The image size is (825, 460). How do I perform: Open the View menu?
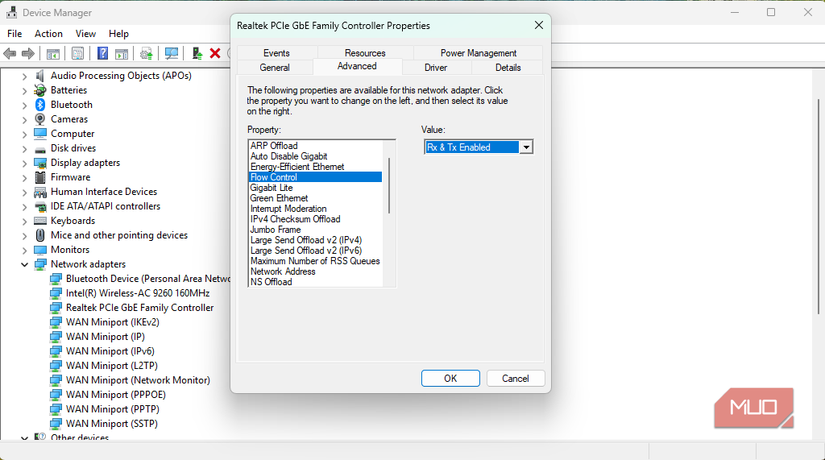tap(85, 34)
